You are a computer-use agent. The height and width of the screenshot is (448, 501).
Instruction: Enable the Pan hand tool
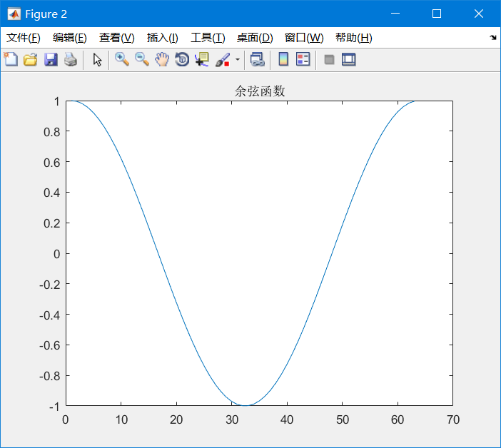tap(162, 59)
